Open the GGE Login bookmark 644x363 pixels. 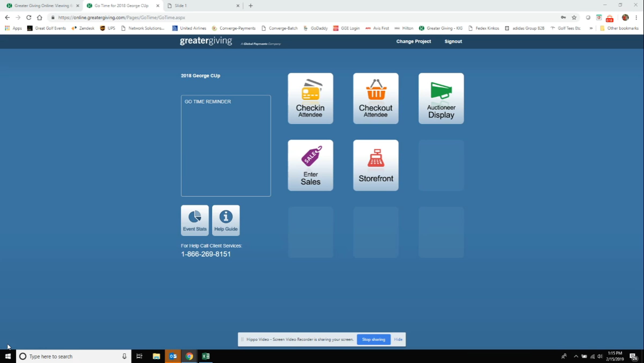(346, 28)
